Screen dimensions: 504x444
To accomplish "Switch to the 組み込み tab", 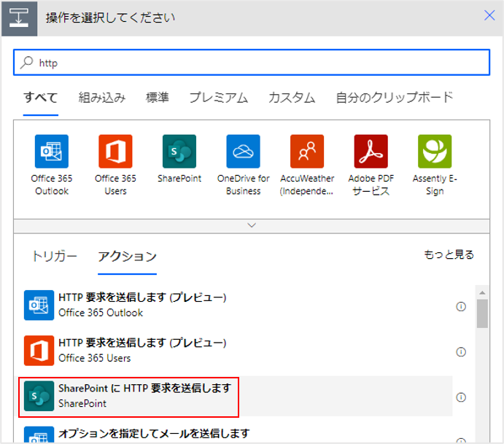I will point(102,98).
